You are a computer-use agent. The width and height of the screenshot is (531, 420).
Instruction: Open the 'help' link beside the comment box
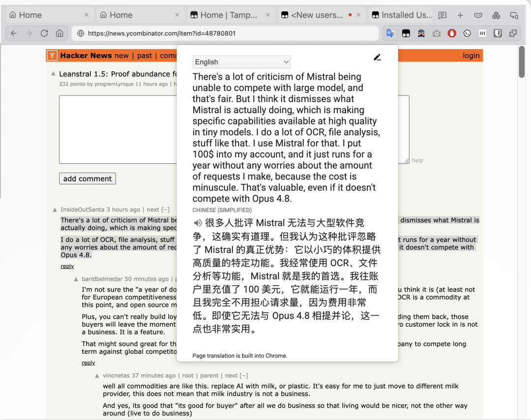tap(417, 160)
